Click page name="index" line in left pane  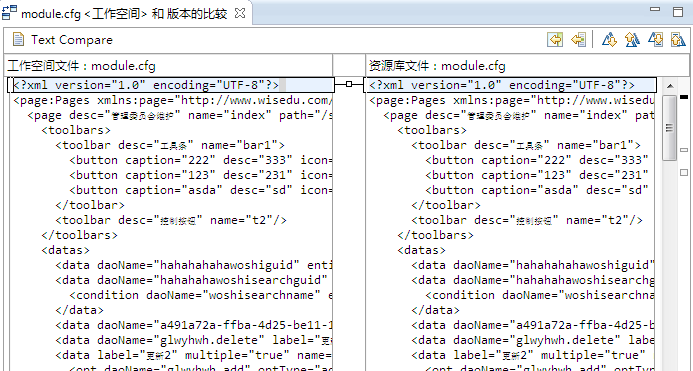coord(180,115)
